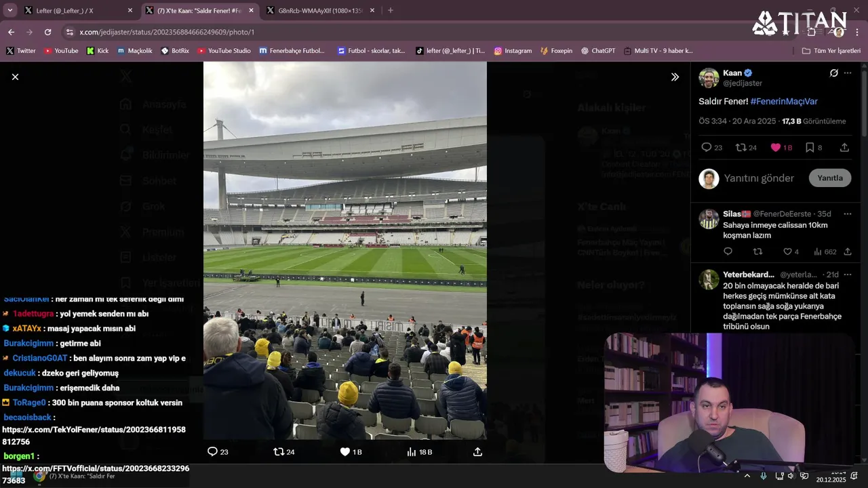Open the Maçkolik bookmark
This screenshot has height=488, width=868.
point(135,51)
